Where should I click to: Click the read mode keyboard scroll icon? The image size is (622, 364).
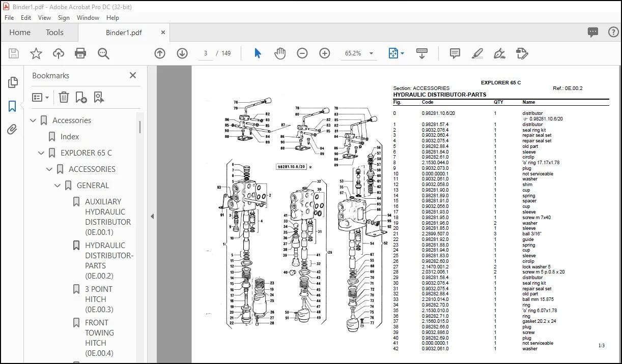click(x=421, y=53)
